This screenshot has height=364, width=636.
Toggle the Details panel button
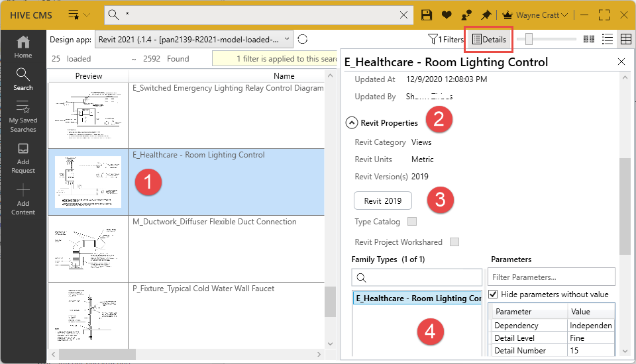489,39
